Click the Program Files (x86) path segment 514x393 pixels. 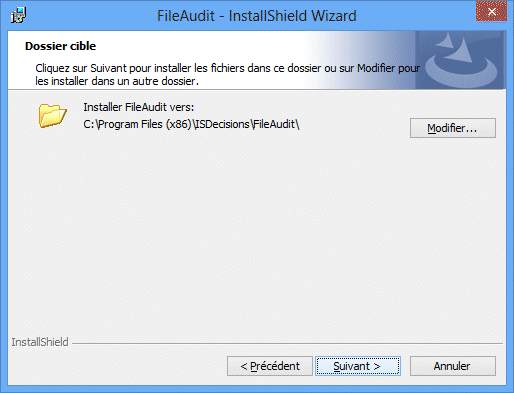(x=144, y=124)
